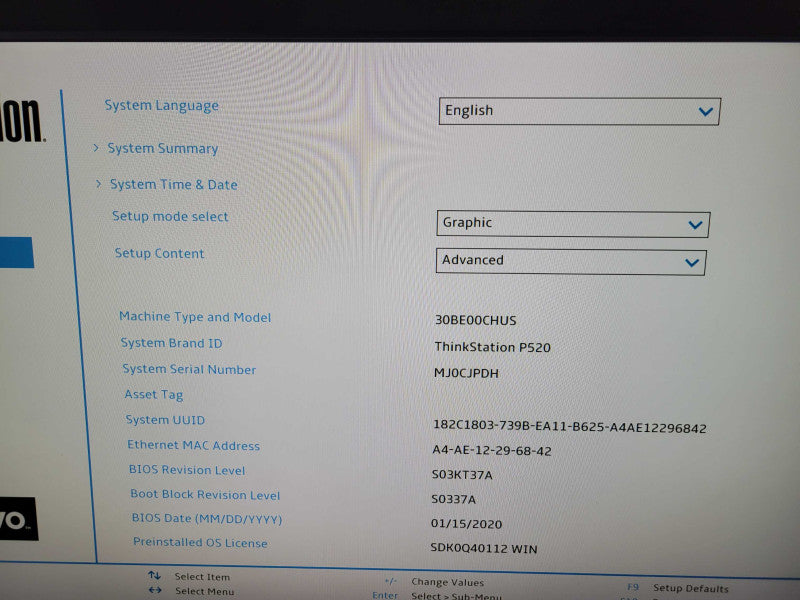The height and width of the screenshot is (600, 800).
Task: Click the machine type value 30BE00CHUS
Action: click(x=476, y=320)
